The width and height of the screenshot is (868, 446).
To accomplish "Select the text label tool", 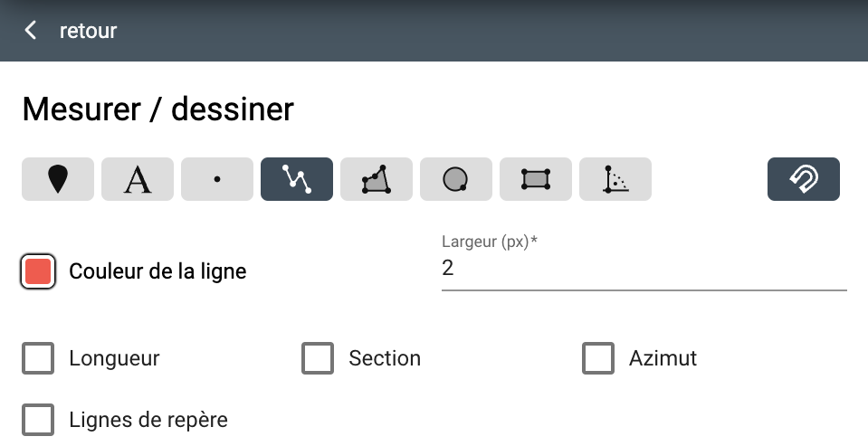I will click(x=138, y=179).
